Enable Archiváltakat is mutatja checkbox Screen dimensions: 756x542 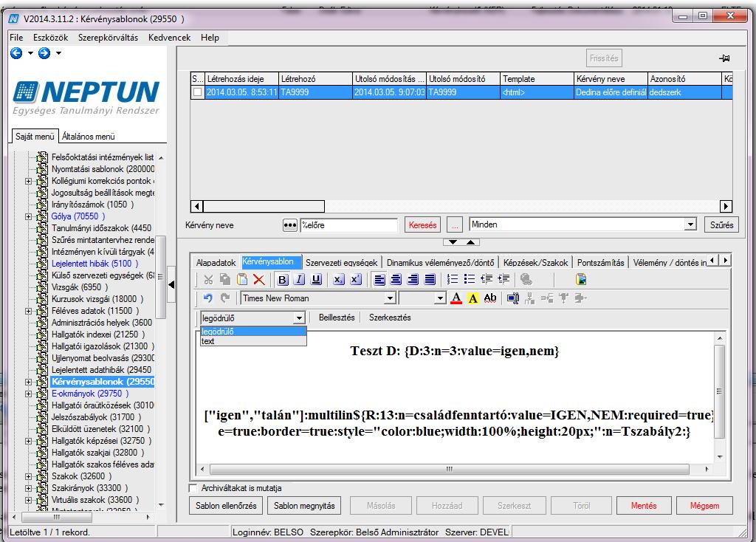[x=193, y=488]
